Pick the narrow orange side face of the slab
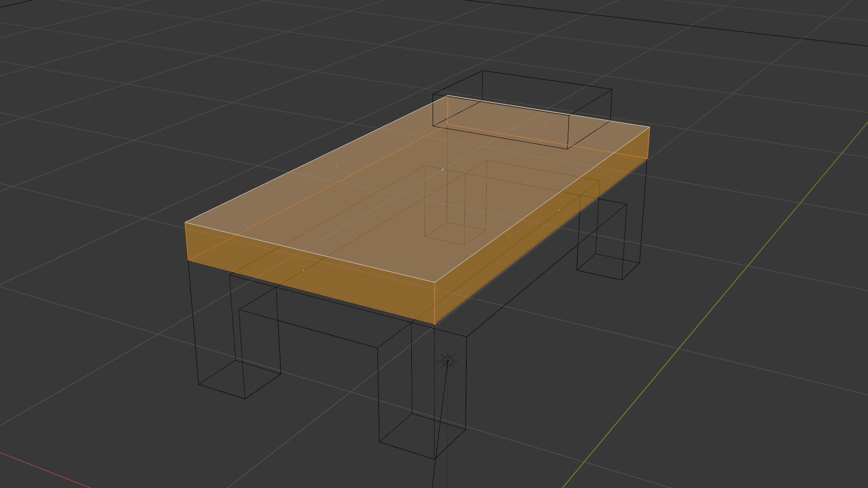The width and height of the screenshot is (868, 488). [x=542, y=225]
